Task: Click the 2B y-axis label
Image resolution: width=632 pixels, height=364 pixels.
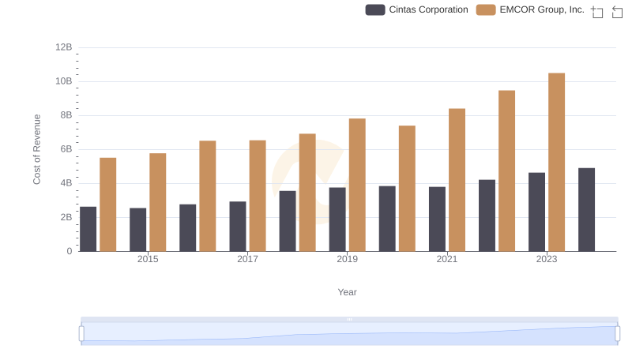Action: [x=66, y=217]
